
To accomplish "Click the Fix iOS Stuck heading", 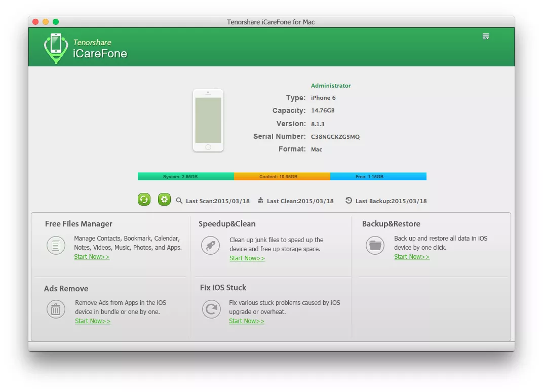I will point(223,288).
